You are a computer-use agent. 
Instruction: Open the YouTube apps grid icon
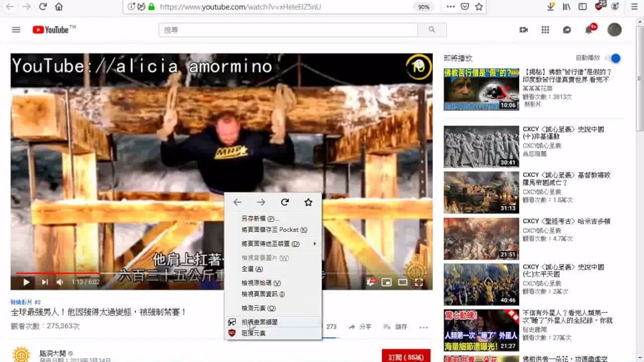coord(545,30)
